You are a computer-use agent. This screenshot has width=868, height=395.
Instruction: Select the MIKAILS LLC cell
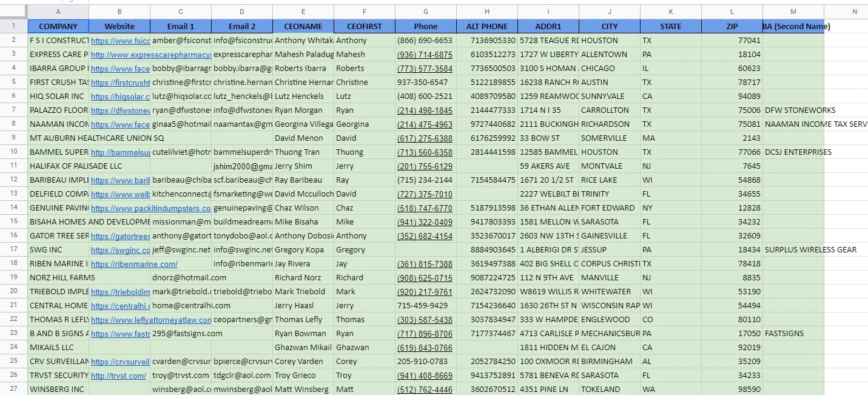coord(58,348)
